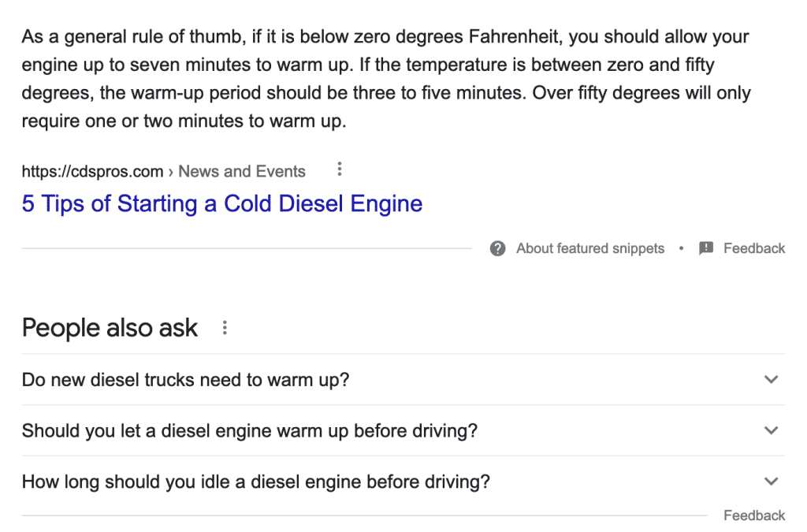Open 'About featured snippets' link
This screenshot has width=807, height=532.
point(589,248)
